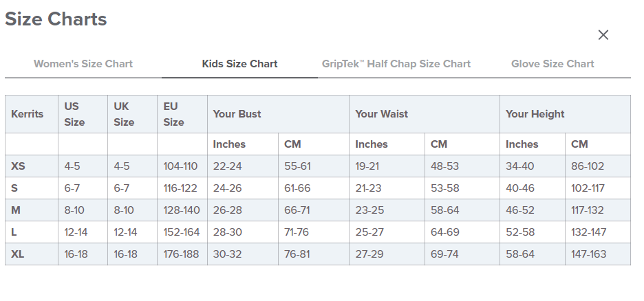
Task: Click the Your Waist header cell
Action: click(x=381, y=114)
